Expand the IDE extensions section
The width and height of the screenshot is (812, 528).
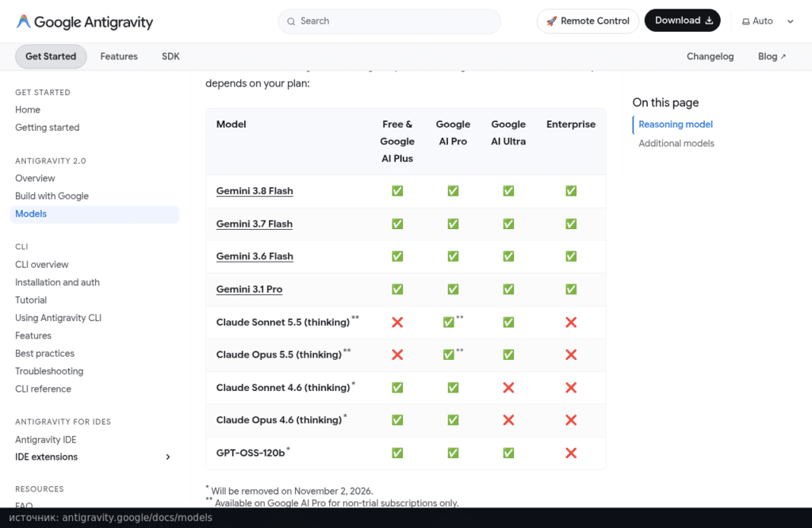pos(168,457)
